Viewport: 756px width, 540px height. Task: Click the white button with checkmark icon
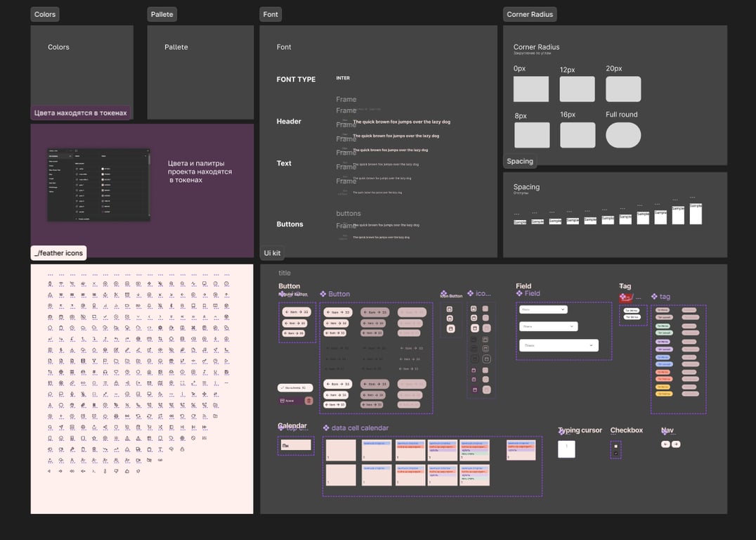click(295, 387)
